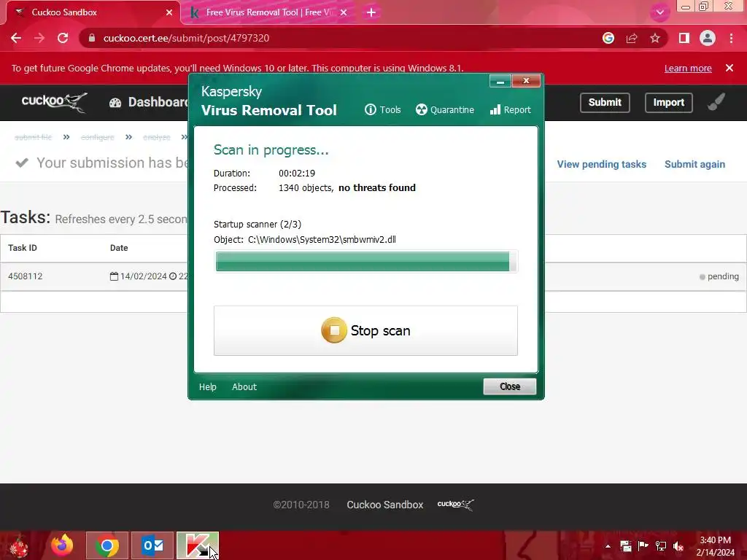This screenshot has width=747, height=560.
Task: Click the Date column header
Action: click(119, 248)
